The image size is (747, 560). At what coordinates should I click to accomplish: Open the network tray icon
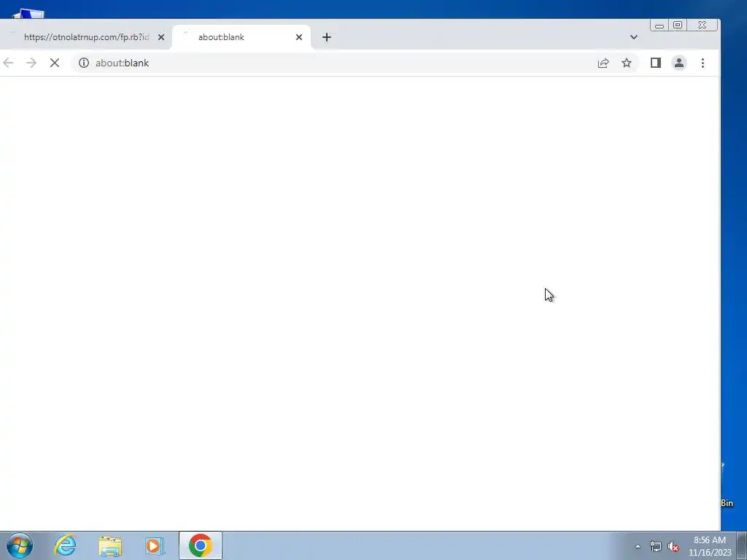coord(656,546)
